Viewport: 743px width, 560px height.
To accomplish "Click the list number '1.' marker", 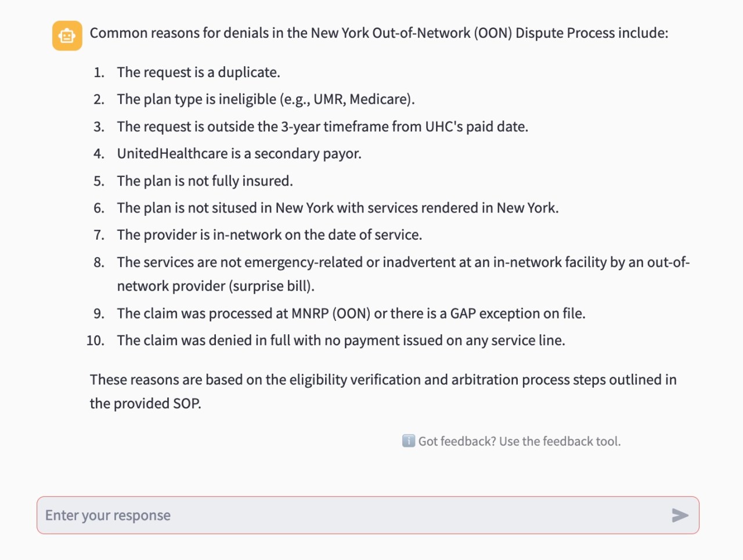I will [x=99, y=73].
